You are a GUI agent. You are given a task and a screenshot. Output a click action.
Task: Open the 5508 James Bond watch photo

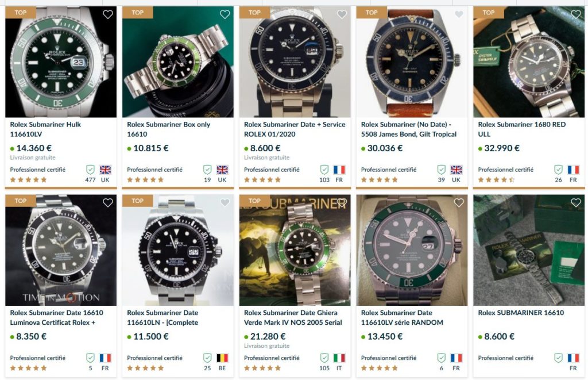[412, 63]
